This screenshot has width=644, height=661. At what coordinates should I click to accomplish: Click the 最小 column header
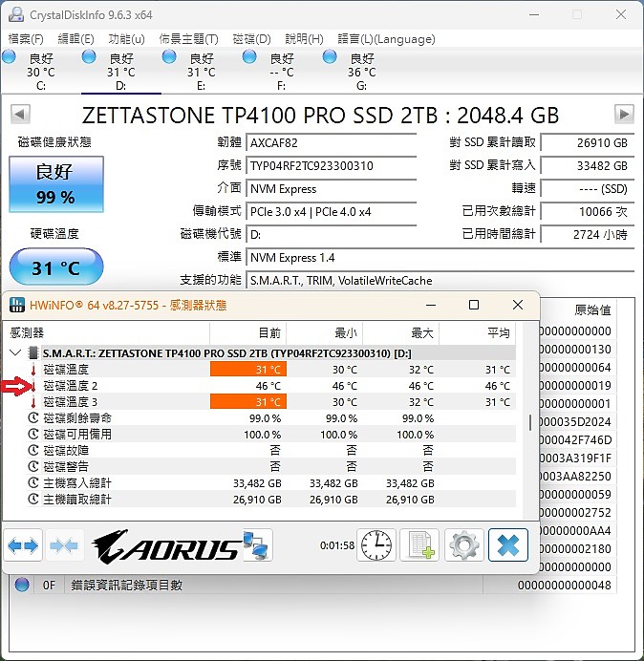pos(324,333)
